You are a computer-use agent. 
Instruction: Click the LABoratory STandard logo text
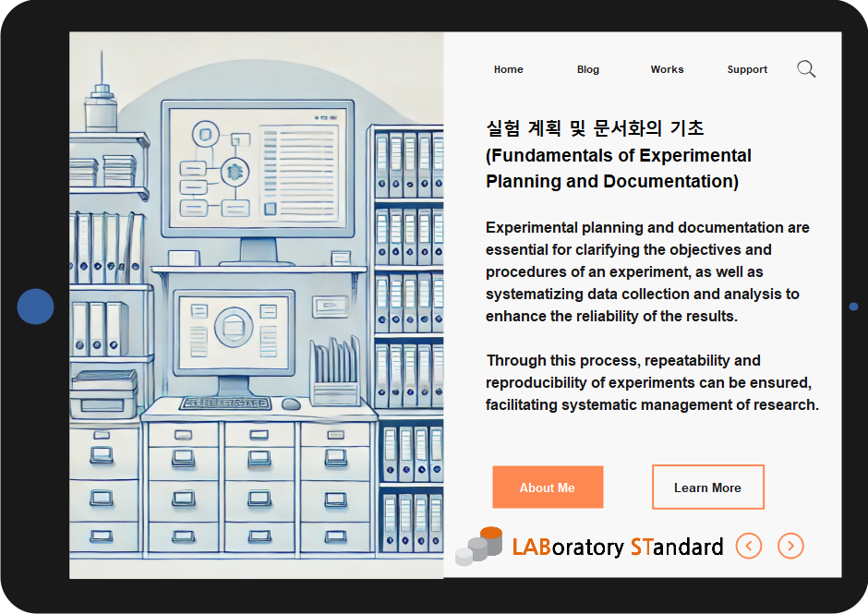click(x=617, y=547)
